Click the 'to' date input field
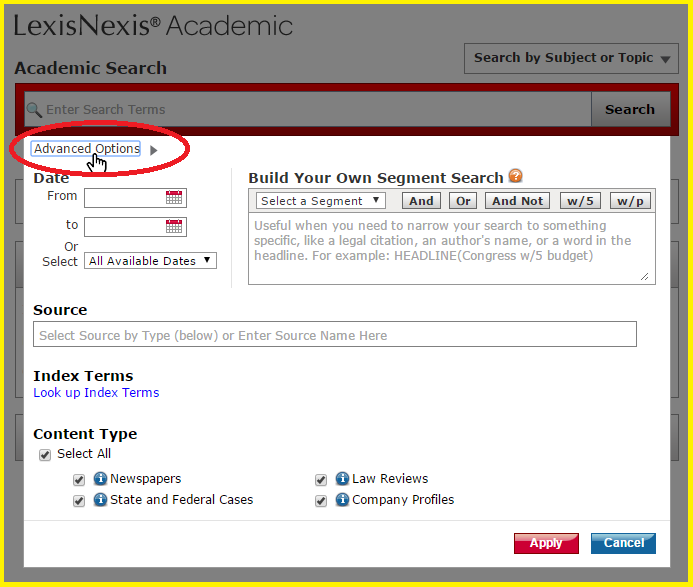 pyautogui.click(x=135, y=227)
